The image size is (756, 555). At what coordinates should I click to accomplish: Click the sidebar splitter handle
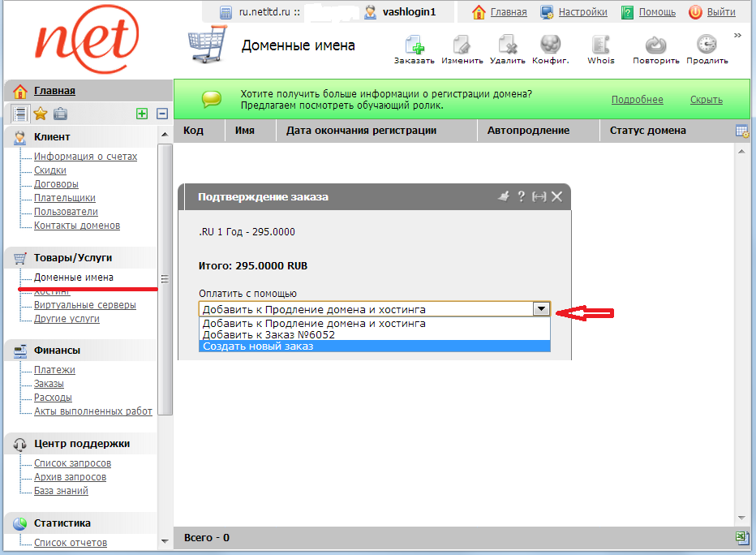(165, 279)
